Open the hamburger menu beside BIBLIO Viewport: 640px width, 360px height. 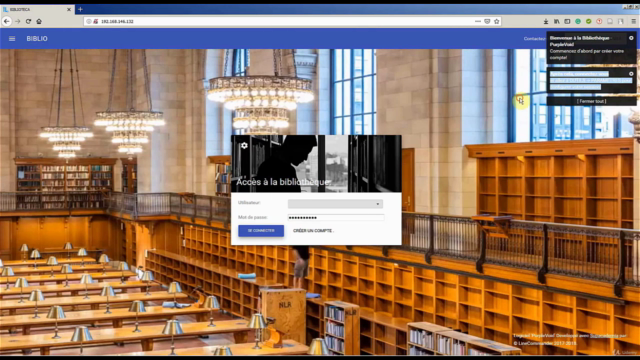(x=12, y=38)
